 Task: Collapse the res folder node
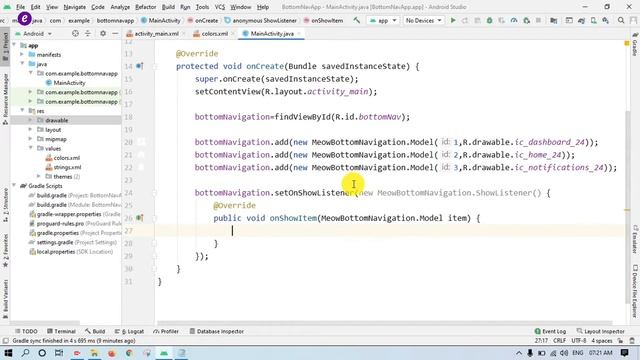tap(22, 111)
